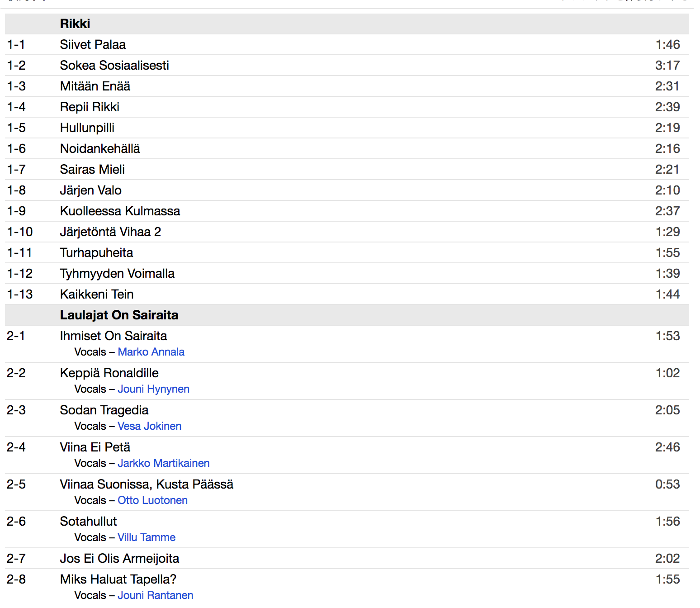Open the Otto Luotonen link
700x608 pixels.
click(x=152, y=500)
